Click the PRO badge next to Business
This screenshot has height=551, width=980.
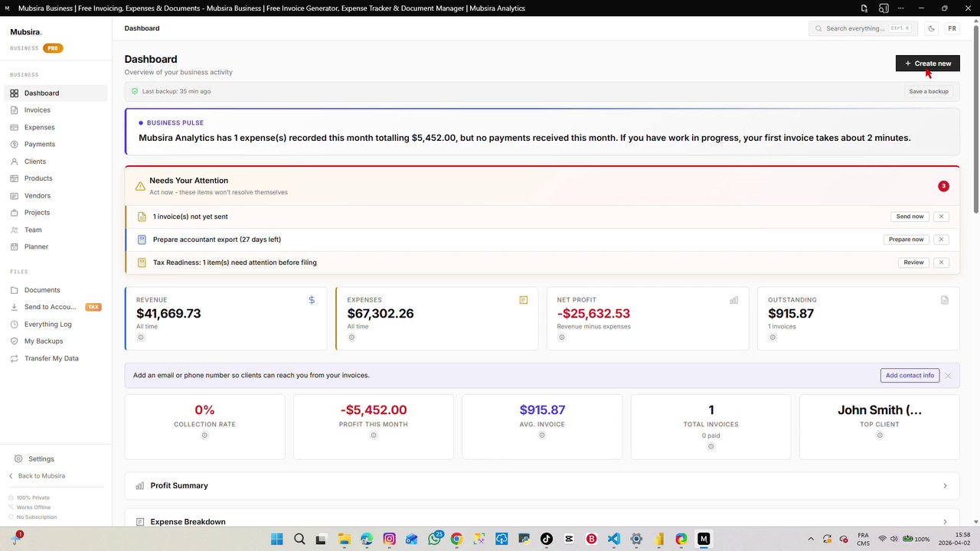53,48
